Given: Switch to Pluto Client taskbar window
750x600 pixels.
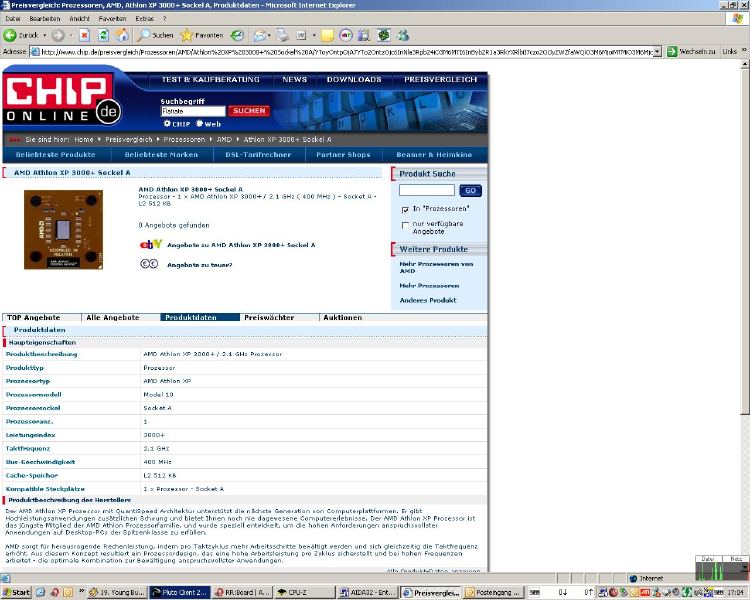Looking at the screenshot, I should click(x=179, y=592).
